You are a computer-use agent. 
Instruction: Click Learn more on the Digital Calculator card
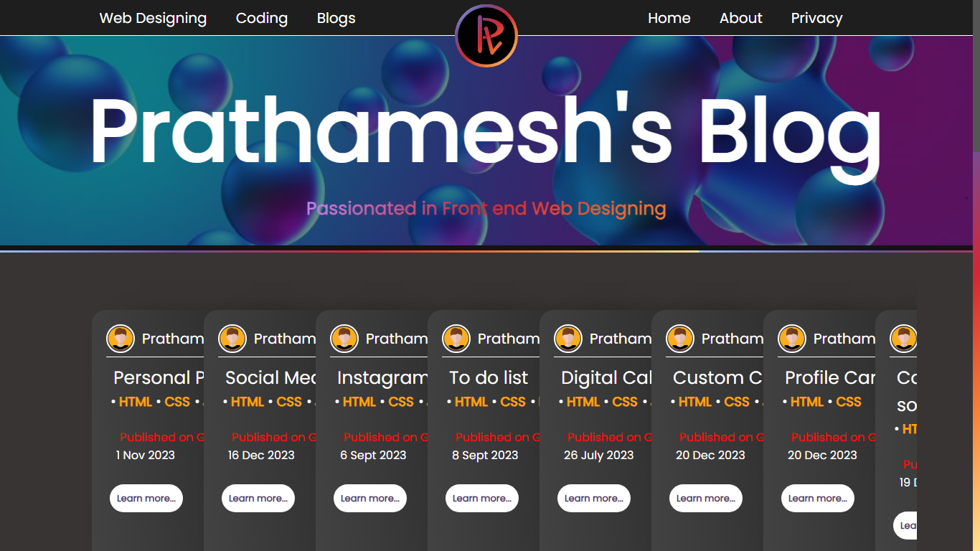594,498
